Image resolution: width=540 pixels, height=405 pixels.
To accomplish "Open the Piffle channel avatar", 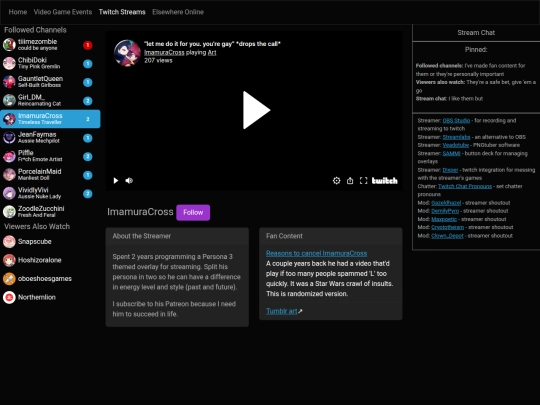I will click(x=9, y=156).
